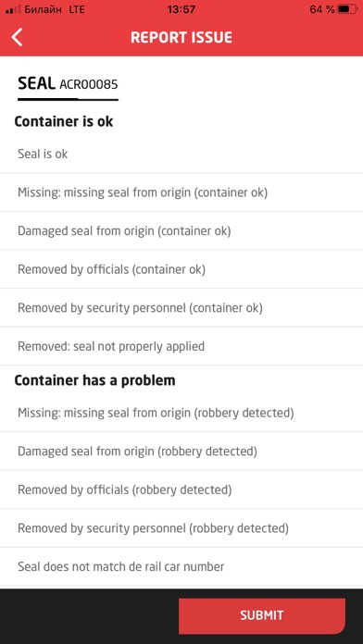Tap the REPORT ISSUE title
The width and height of the screenshot is (363, 644).
pos(181,37)
